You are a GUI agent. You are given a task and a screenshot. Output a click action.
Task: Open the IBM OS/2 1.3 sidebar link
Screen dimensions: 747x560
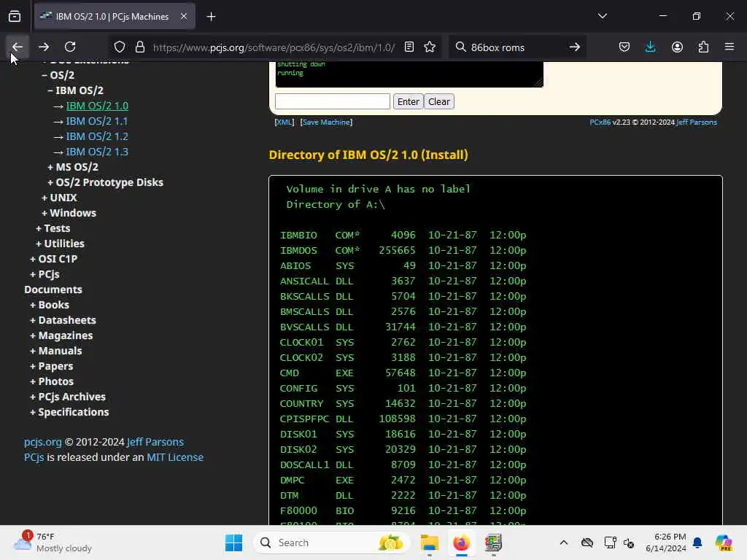coord(97,152)
